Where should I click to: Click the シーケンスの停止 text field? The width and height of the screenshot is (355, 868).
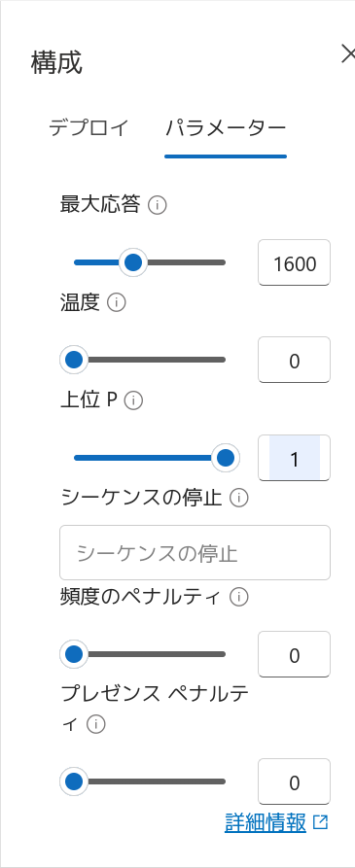coord(195,552)
